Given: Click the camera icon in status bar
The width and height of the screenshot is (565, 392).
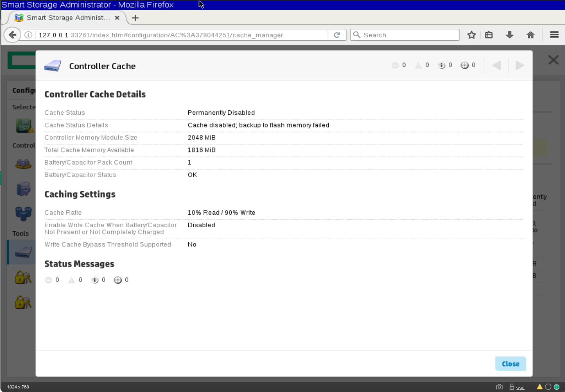Looking at the screenshot, I should 499,387.
